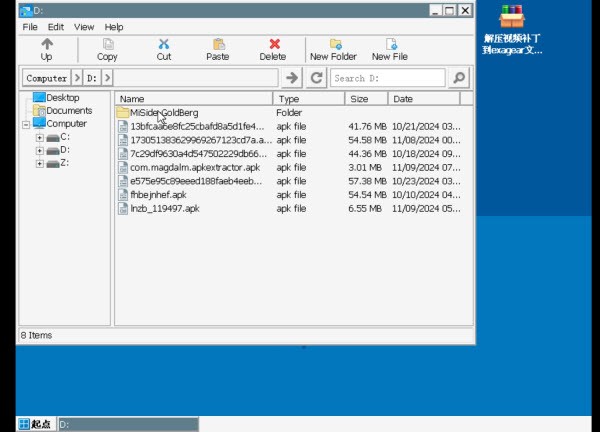The height and width of the screenshot is (432, 600).
Task: Click the magnifier search button
Action: tap(459, 78)
